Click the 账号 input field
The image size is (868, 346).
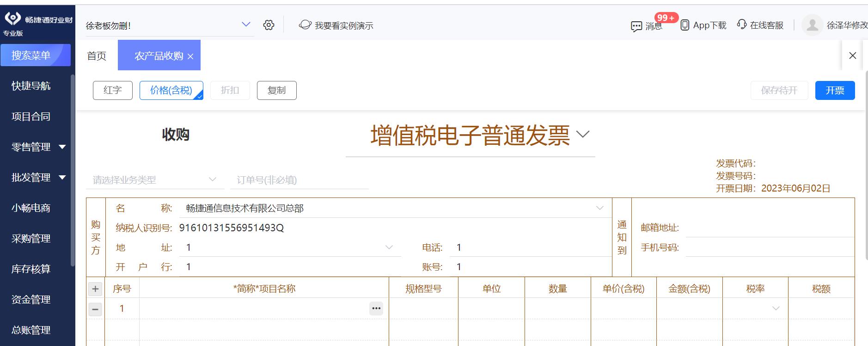531,267
